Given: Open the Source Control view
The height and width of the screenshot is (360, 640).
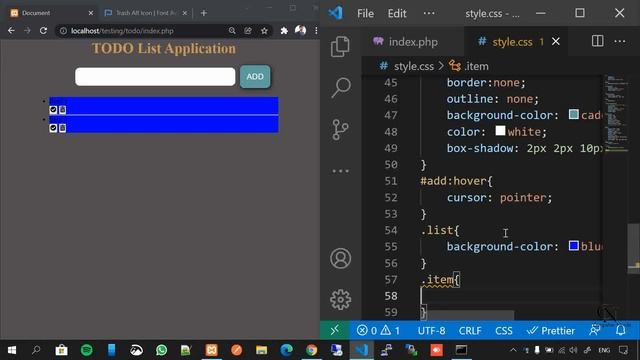Looking at the screenshot, I should coord(340,129).
